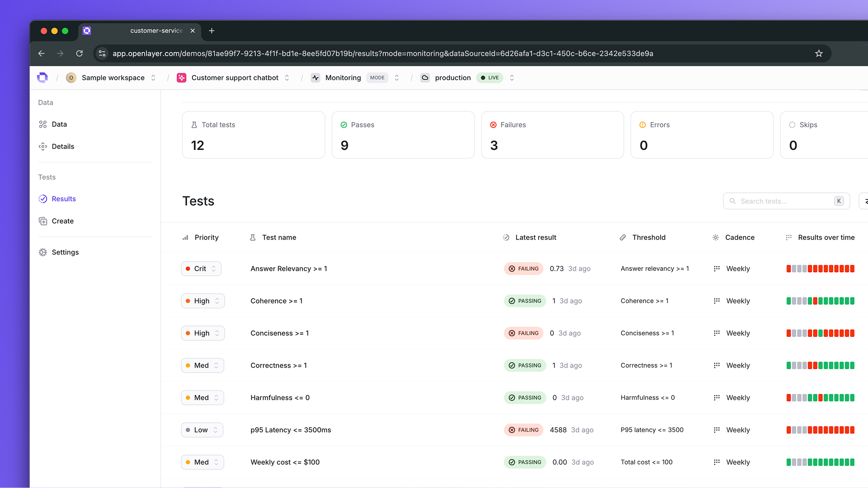Click the P95 latency <= 3500 threshold
Viewport: 868px width, 488px height.
tap(652, 430)
